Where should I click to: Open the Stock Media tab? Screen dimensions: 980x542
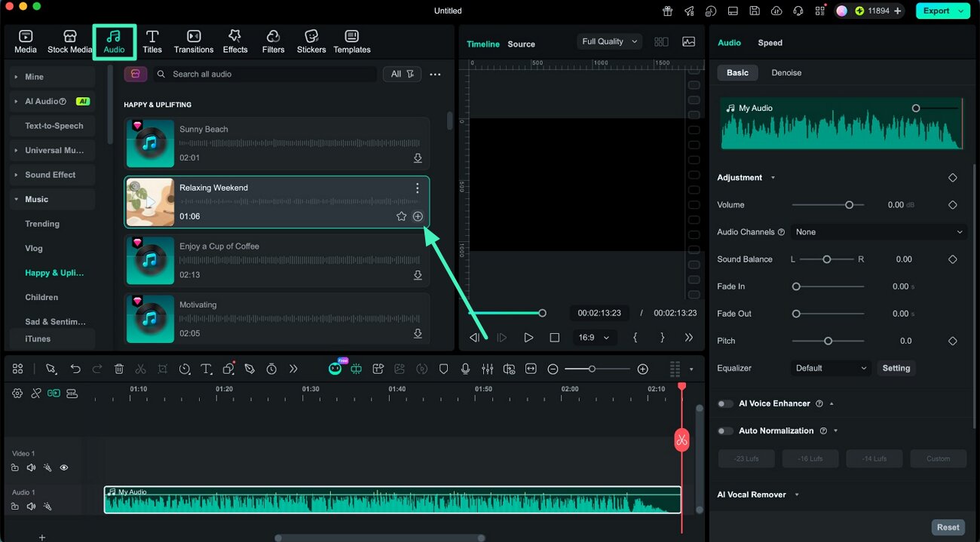point(69,41)
